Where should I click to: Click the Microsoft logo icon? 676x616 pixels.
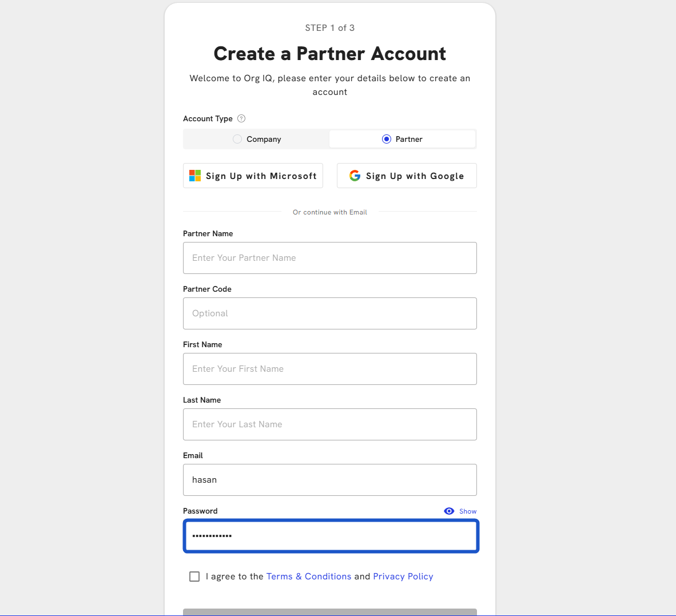pos(195,176)
